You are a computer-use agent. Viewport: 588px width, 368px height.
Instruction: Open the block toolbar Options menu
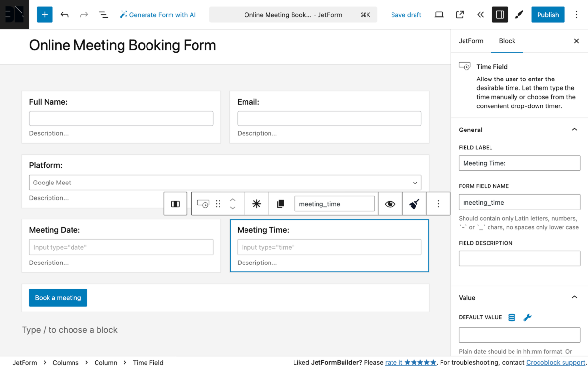pyautogui.click(x=438, y=204)
